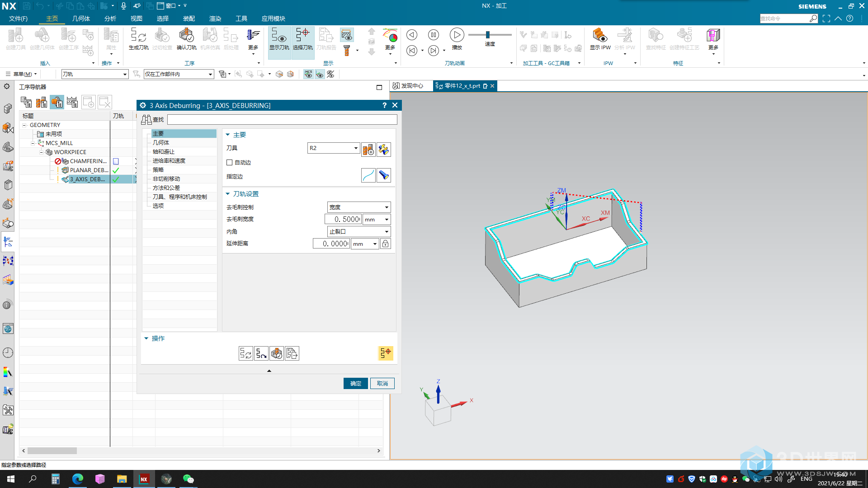Click the program order view navigator icon
Image resolution: width=868 pixels, height=488 pixels.
click(x=26, y=103)
